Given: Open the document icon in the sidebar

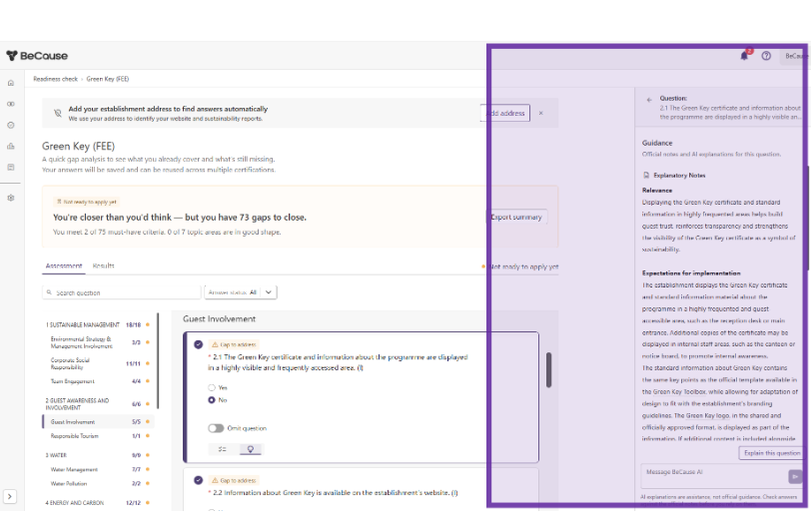Looking at the screenshot, I should [11, 167].
